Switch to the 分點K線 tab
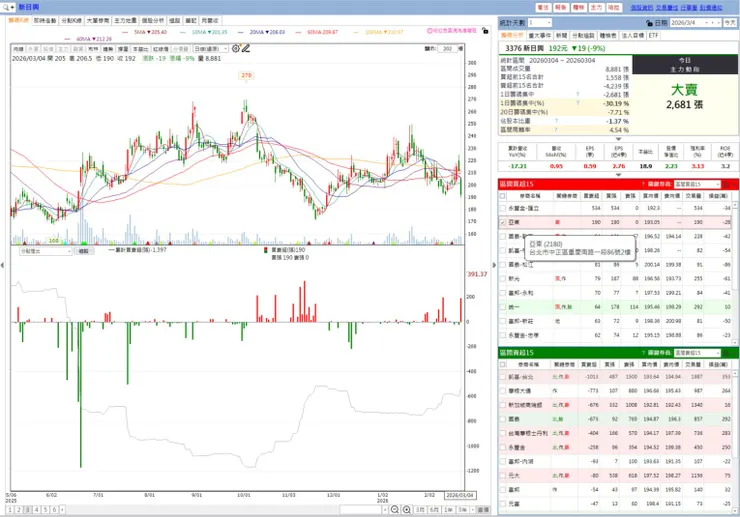 coord(71,20)
